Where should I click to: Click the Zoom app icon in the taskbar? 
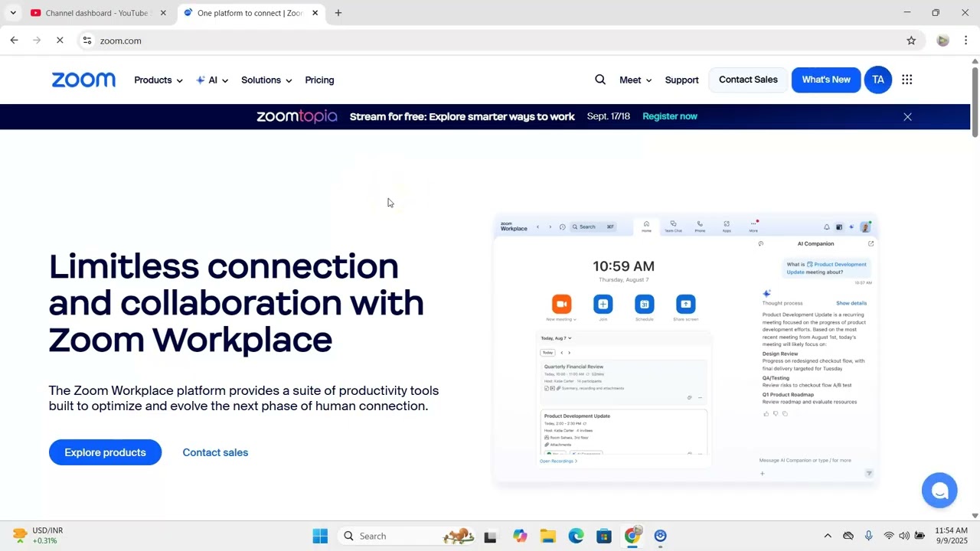point(661,536)
